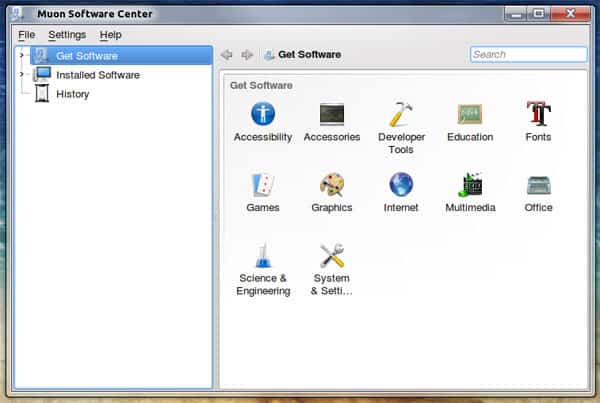Open the Developer Tools hammer icon
Viewport: 600px width, 403px height.
point(401,114)
